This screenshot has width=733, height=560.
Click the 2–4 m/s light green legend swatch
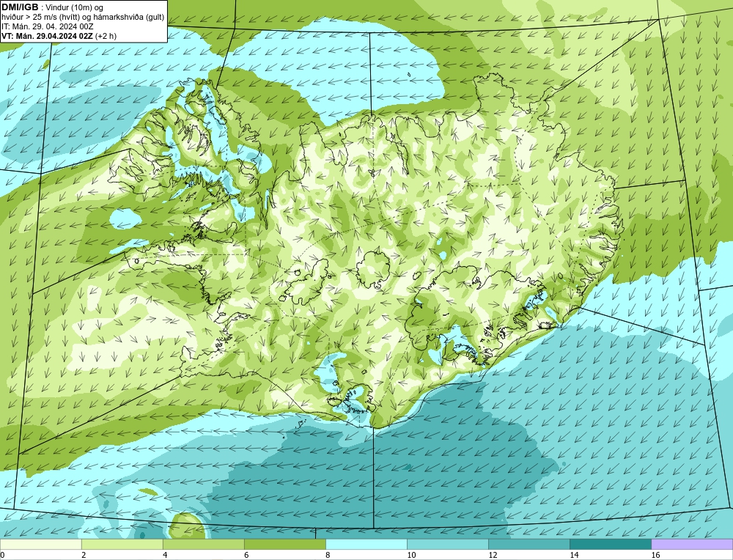point(122,544)
